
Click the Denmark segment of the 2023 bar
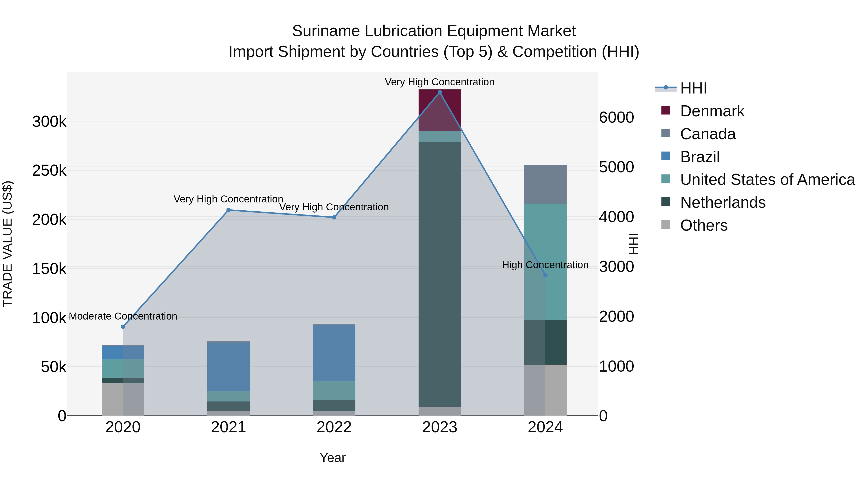pyautogui.click(x=440, y=110)
